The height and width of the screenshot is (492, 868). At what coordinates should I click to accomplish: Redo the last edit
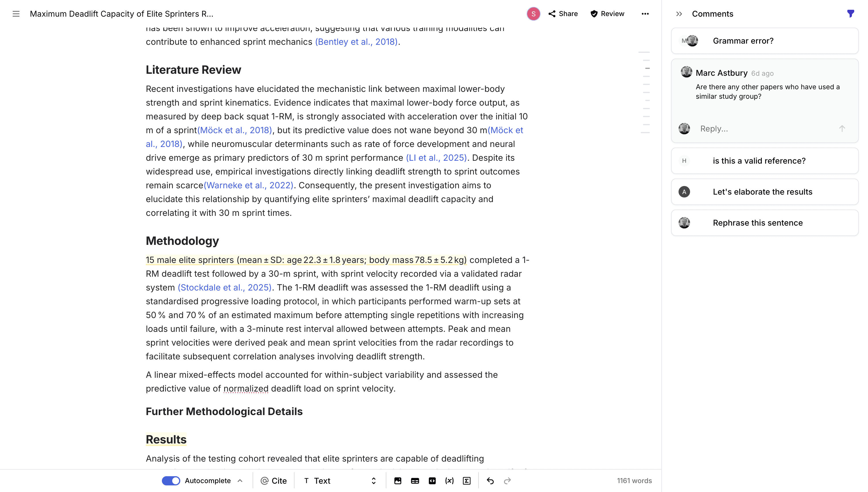click(x=507, y=480)
